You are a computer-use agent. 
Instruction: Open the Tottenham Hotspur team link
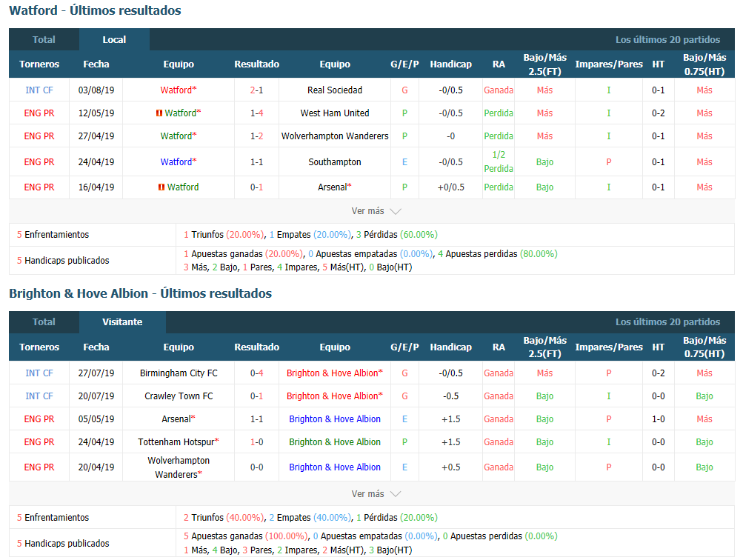(x=176, y=442)
